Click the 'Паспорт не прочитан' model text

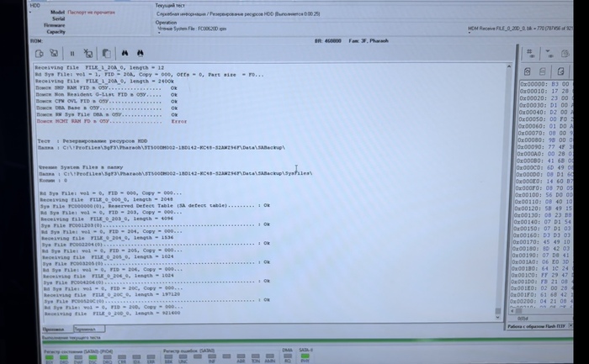91,13
